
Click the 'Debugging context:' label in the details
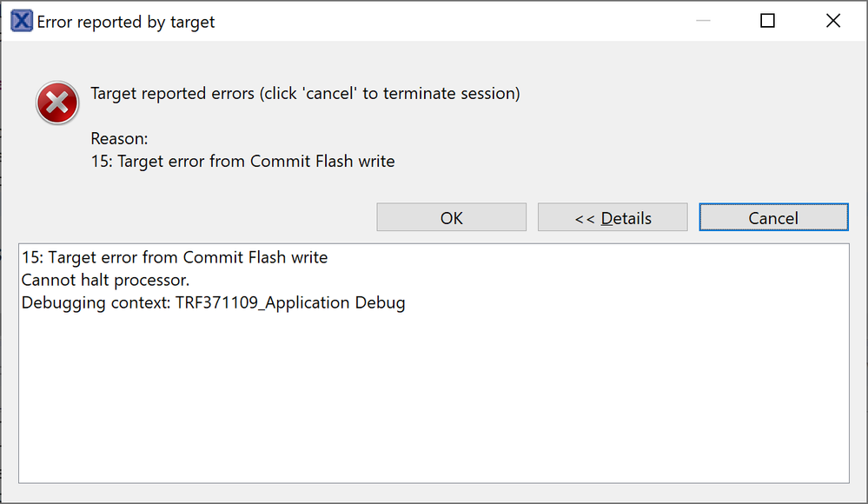coord(89,303)
